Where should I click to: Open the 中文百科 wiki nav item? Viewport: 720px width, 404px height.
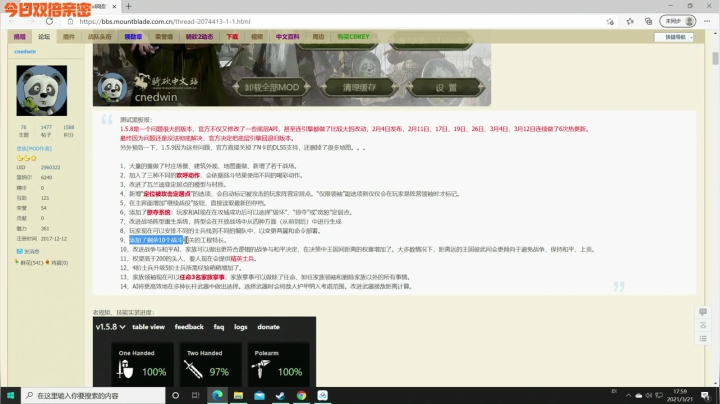click(287, 37)
